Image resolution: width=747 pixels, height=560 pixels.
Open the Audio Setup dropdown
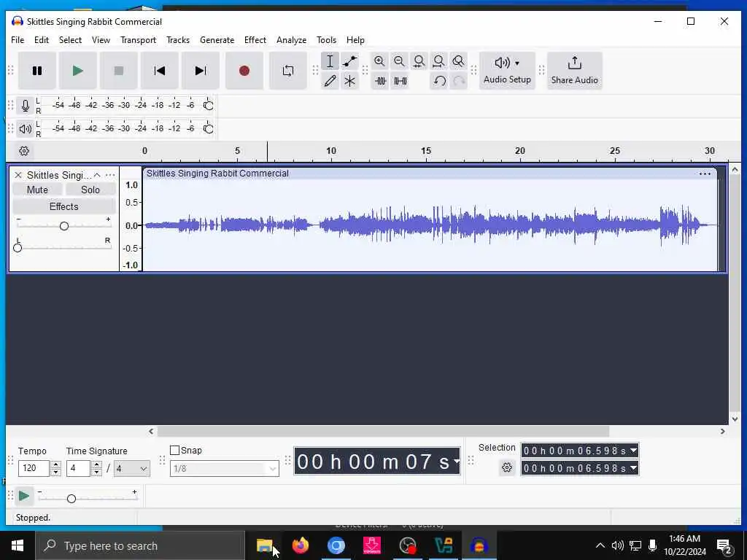click(x=507, y=71)
